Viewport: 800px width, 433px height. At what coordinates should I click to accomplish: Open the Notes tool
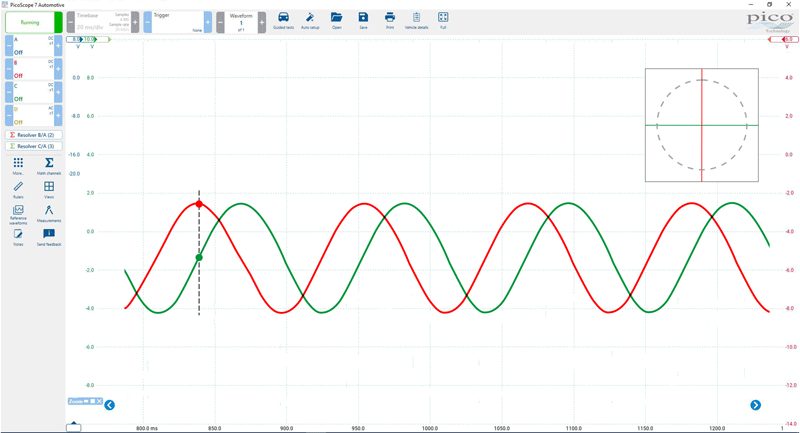(x=18, y=237)
